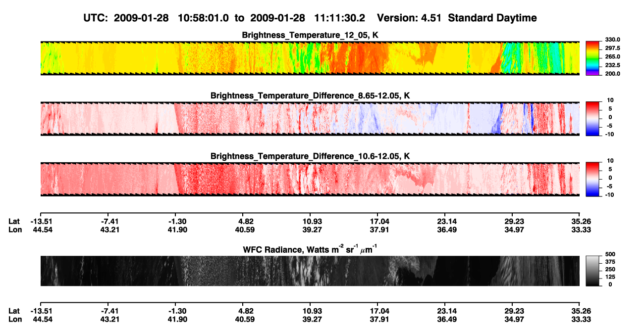The width and height of the screenshot is (644, 330).
Task: Click latitude 17.04 on axis above WFC Radiance
Action: click(377, 221)
